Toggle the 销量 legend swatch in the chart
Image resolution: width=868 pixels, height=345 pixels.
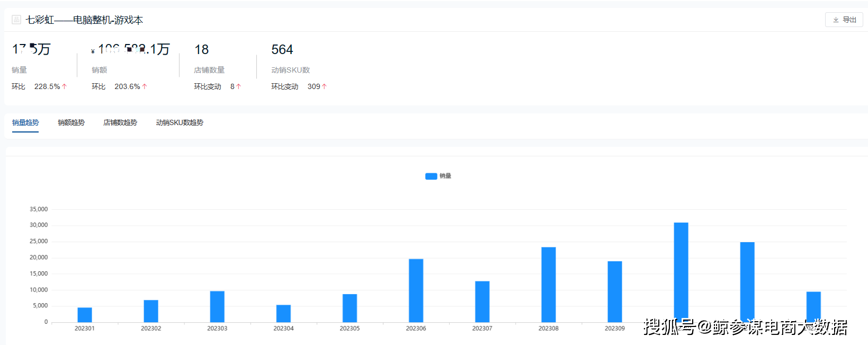point(431,176)
